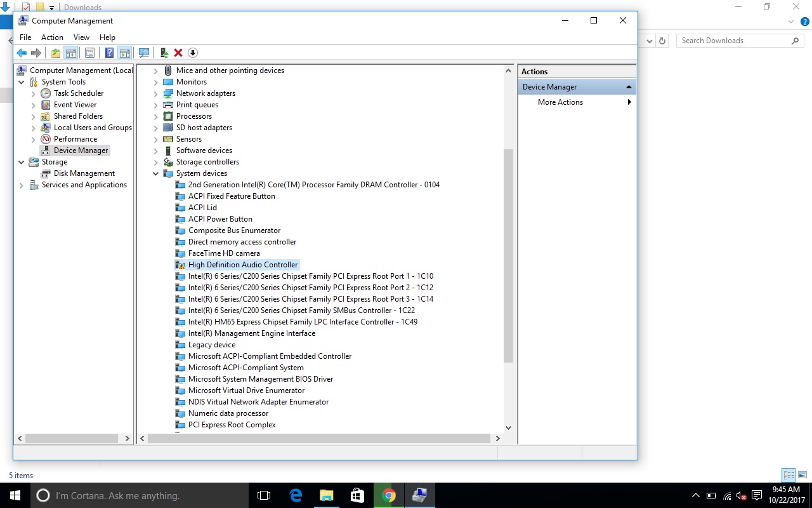This screenshot has height=508, width=812.
Task: Expand the Network adapters category
Action: [x=156, y=93]
